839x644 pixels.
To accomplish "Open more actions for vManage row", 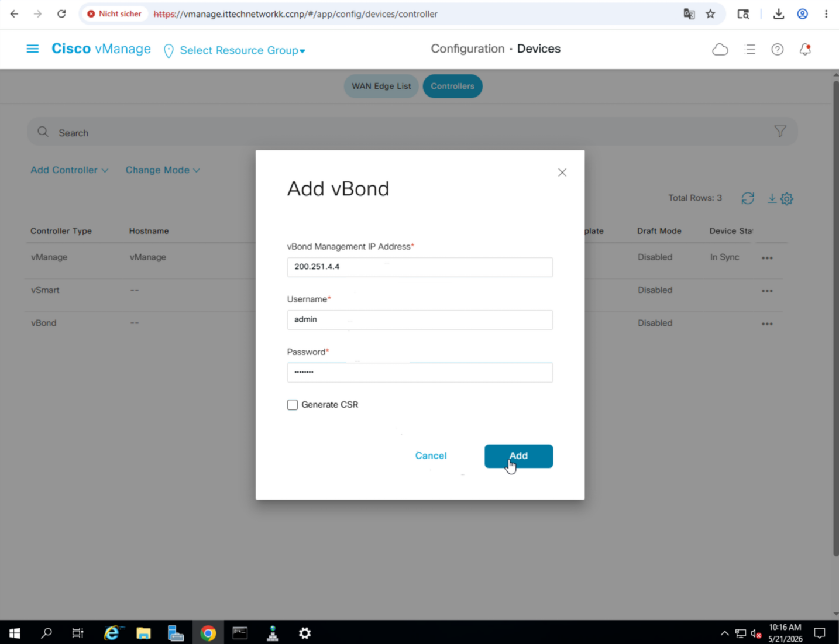I will 767,258.
